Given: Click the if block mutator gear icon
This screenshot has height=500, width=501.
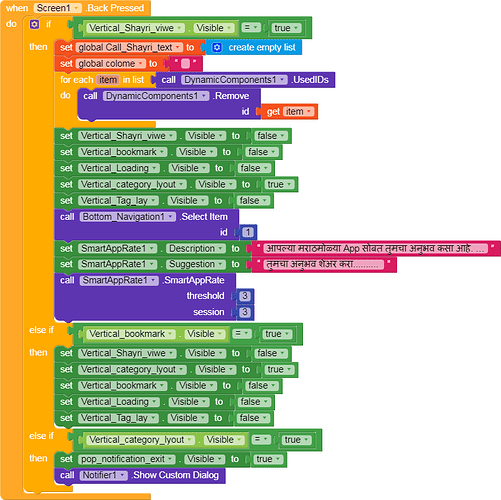Looking at the screenshot, I should (34, 24).
